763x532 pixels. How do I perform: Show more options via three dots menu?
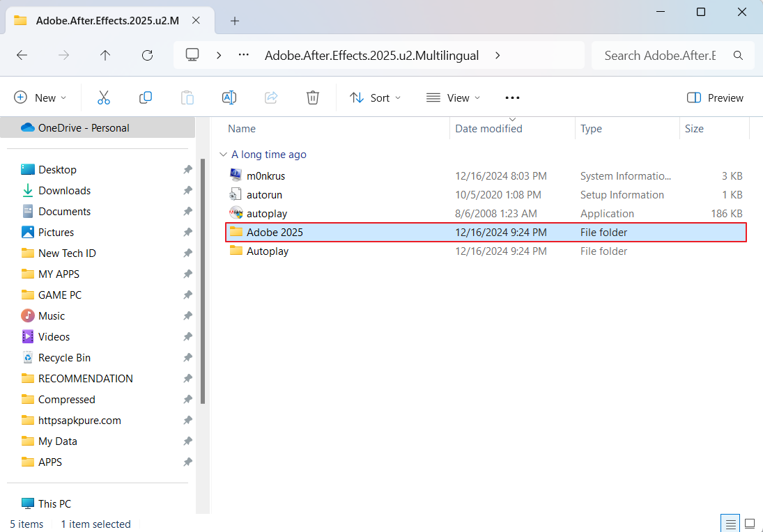coord(512,97)
